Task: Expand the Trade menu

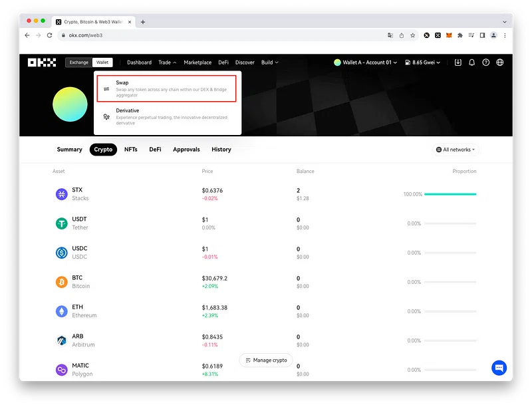Action: [168, 63]
